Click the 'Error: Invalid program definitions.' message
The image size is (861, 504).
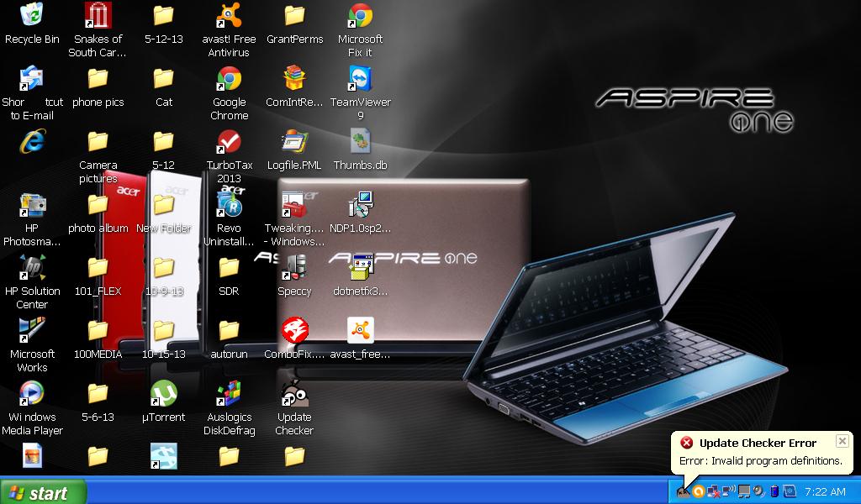coord(760,460)
